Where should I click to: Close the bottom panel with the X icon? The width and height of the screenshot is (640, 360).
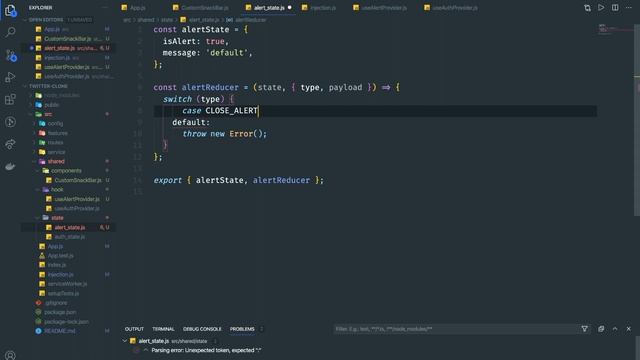pyautogui.click(x=629, y=329)
